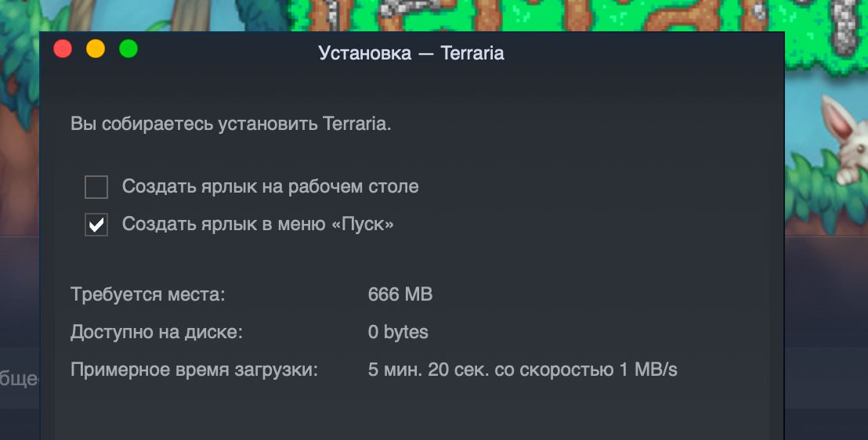The height and width of the screenshot is (440, 868).
Task: Click the «Доступно на диске:» label
Action: (x=157, y=332)
